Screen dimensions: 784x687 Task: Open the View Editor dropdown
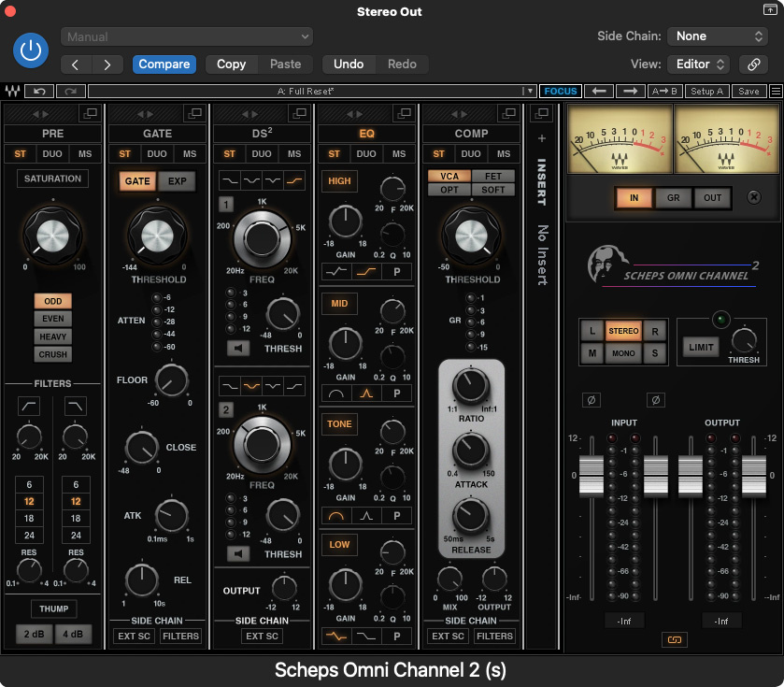698,64
